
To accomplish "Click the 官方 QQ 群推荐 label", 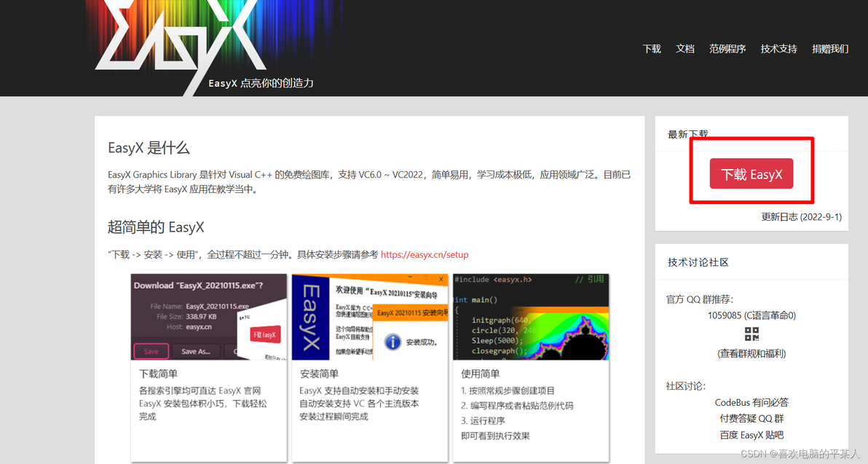I will 700,299.
